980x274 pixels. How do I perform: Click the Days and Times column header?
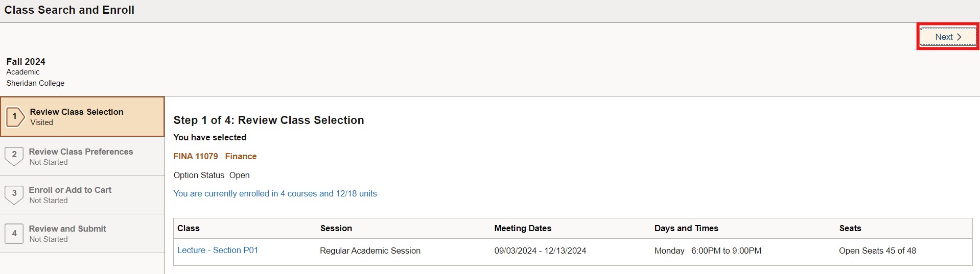[x=686, y=229]
